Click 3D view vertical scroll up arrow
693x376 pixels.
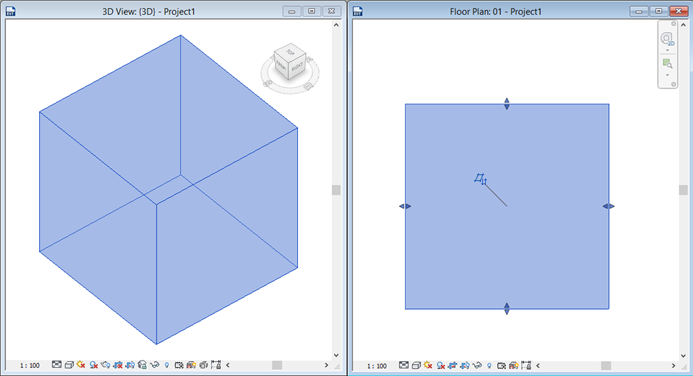336,25
